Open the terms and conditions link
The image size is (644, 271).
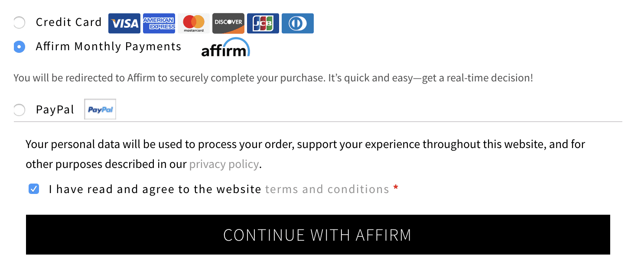pos(327,189)
